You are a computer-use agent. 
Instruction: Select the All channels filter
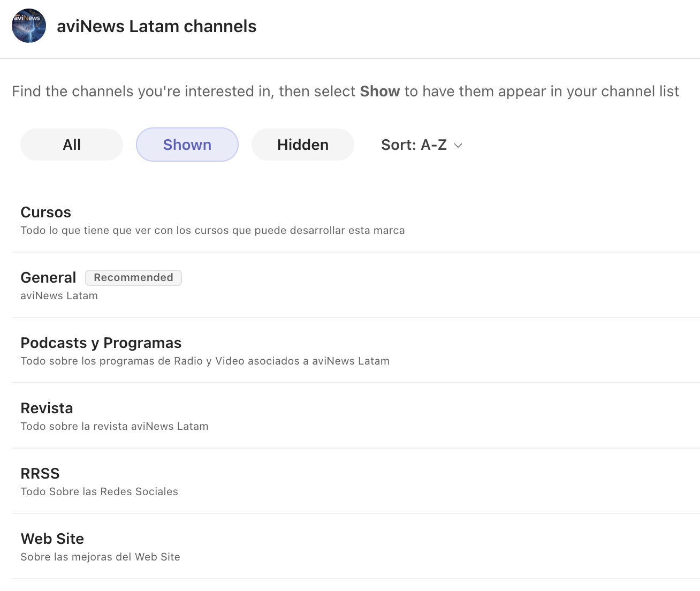coord(72,145)
